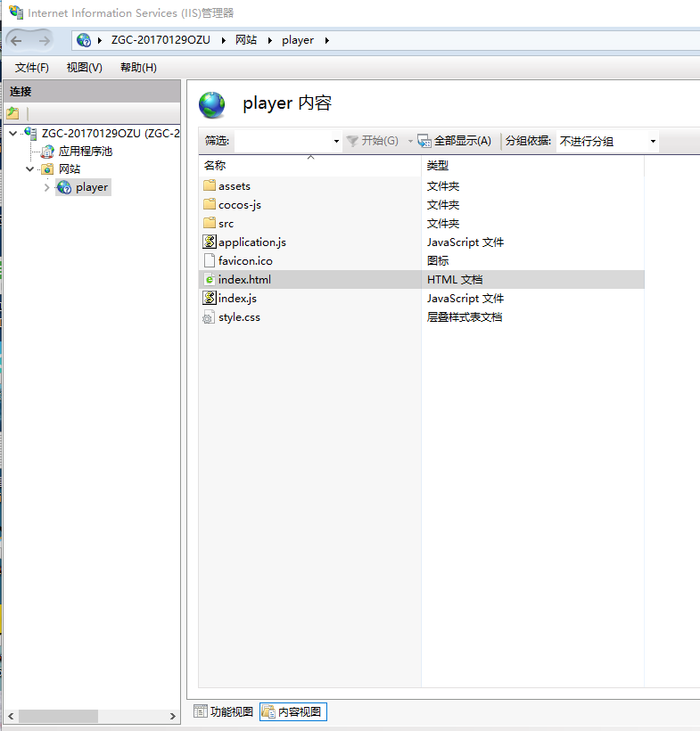Click the connect-to-server icon in Connections toolbar
700x731 pixels.
pos(13,113)
